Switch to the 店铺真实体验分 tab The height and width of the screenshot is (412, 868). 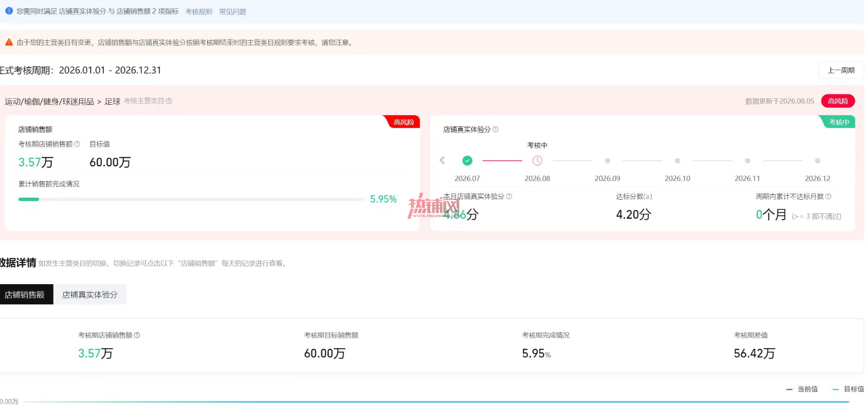click(x=90, y=294)
